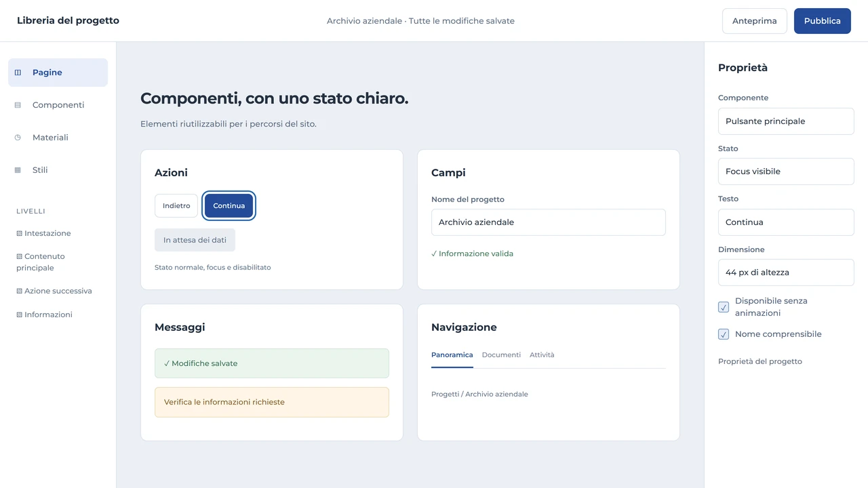Choose the Azione successiva layer
Viewport: 868px width, 488px height.
tap(54, 291)
